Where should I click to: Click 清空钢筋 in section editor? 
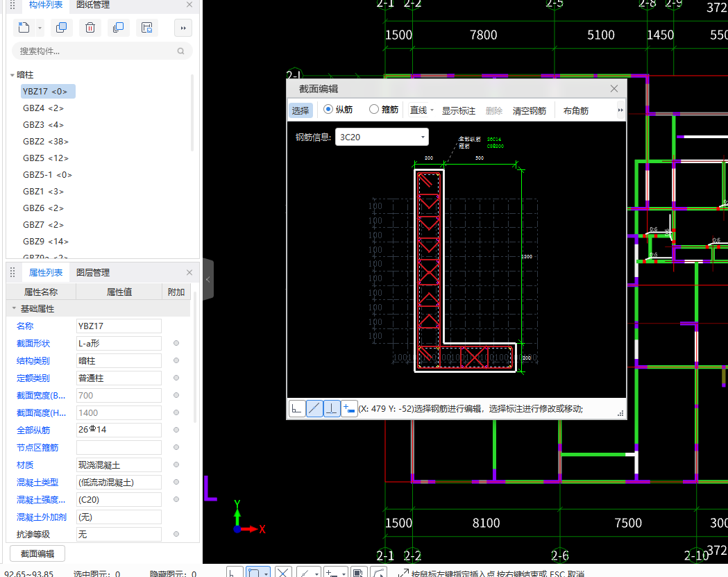coord(530,110)
